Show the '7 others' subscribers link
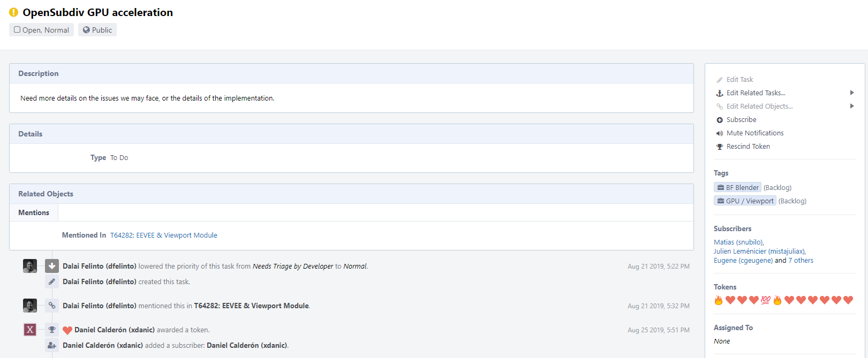 coord(801,261)
